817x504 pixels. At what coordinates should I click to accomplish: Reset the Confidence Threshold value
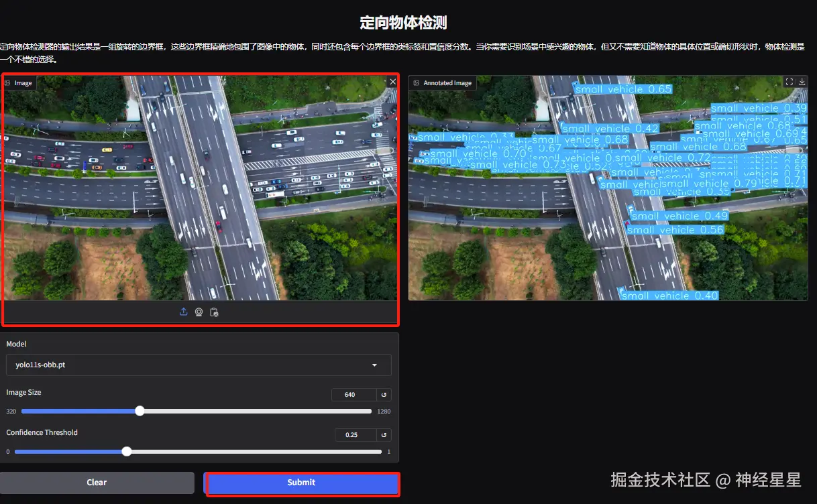[384, 435]
